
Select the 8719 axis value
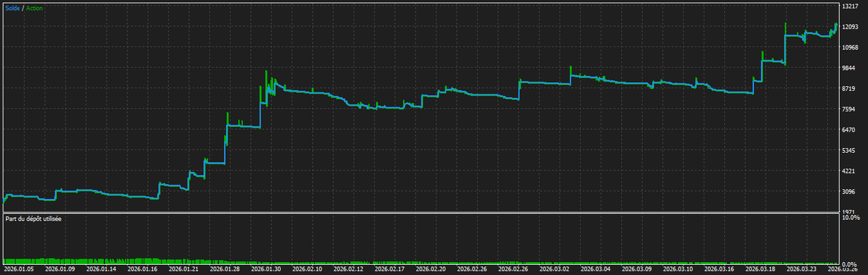point(850,89)
